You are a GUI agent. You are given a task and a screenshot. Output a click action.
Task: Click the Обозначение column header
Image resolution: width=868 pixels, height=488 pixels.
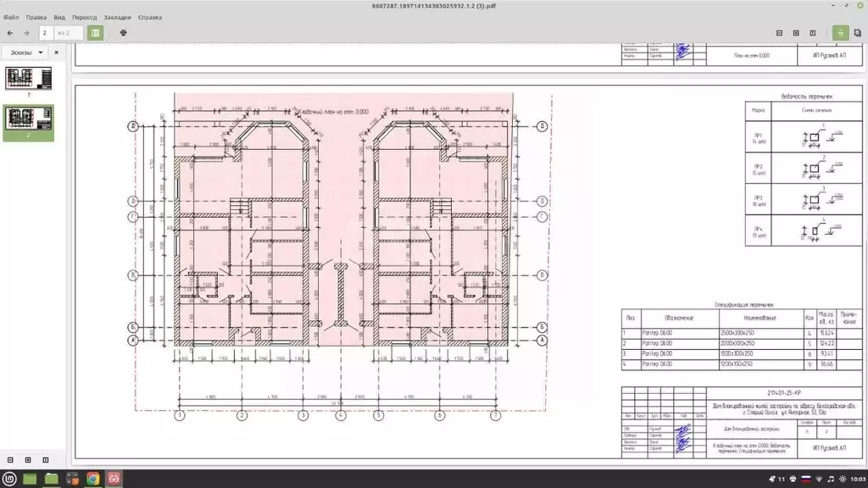(x=679, y=319)
